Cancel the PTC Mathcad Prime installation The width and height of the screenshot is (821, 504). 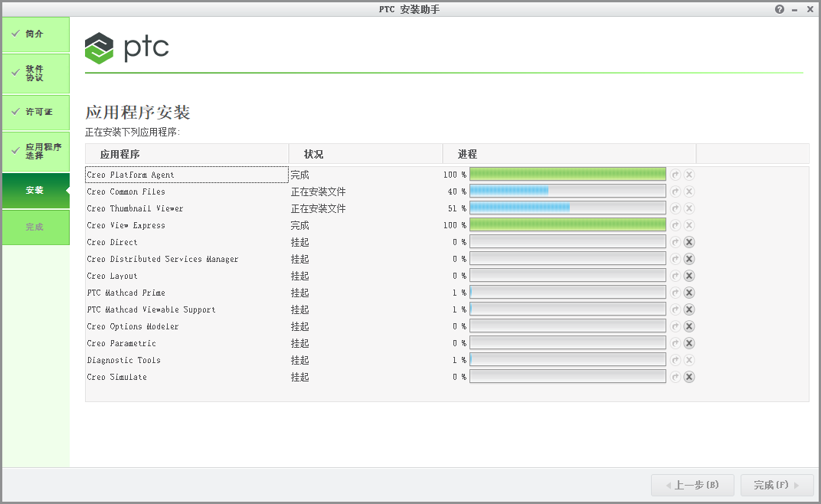point(689,293)
